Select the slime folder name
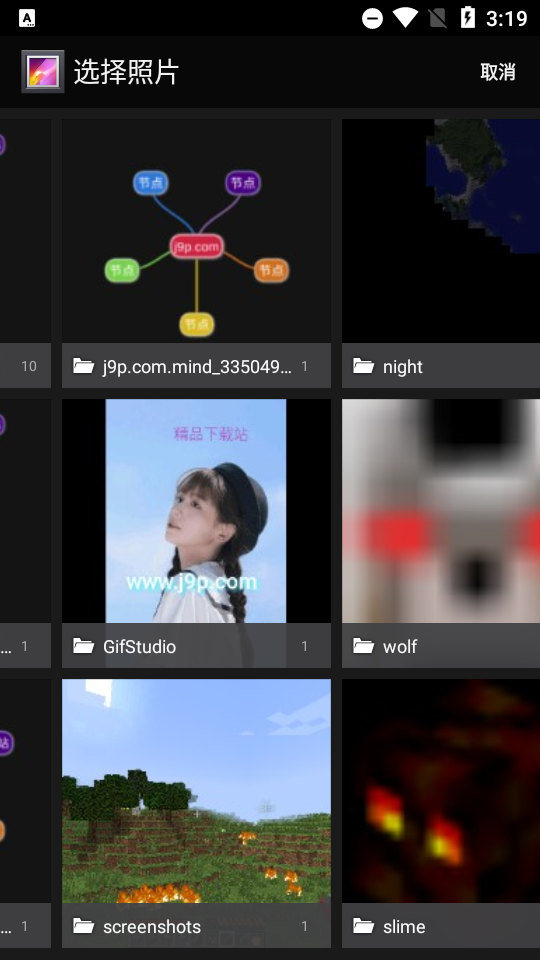 404,926
